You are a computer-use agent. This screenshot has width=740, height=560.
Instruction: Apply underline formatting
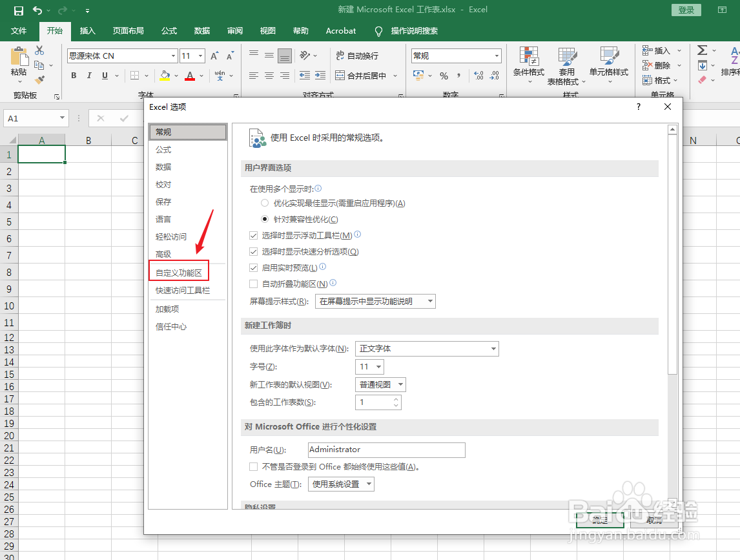point(105,76)
